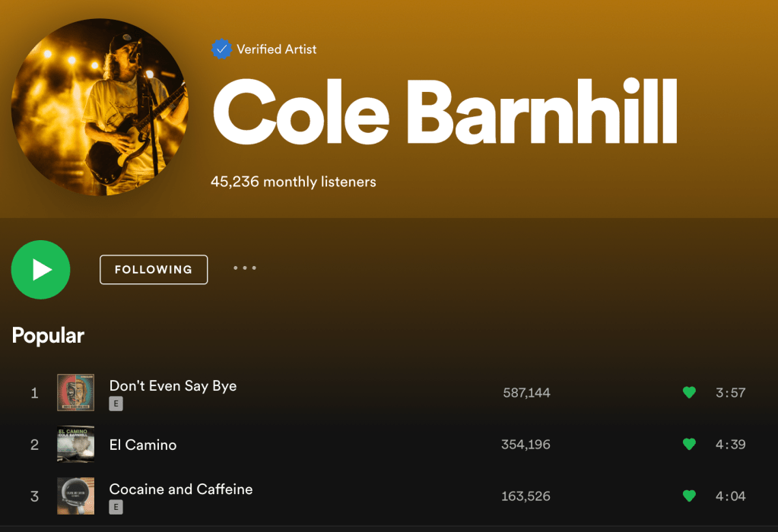Click the Cole Barnhill artist name heading
The width and height of the screenshot is (778, 532).
(x=445, y=112)
